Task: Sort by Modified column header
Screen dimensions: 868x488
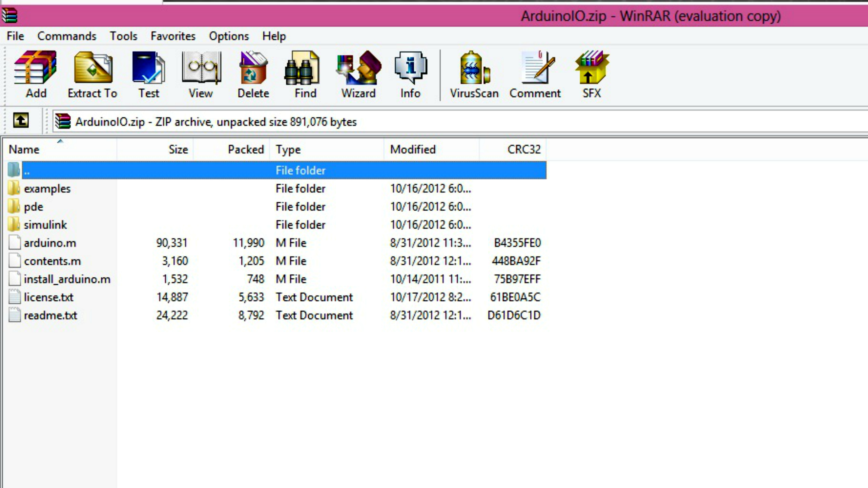Action: [431, 149]
